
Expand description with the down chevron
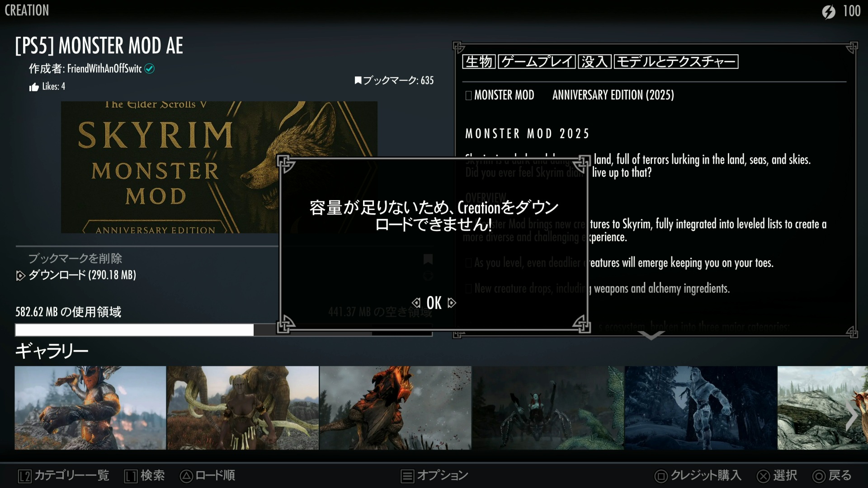coord(651,335)
